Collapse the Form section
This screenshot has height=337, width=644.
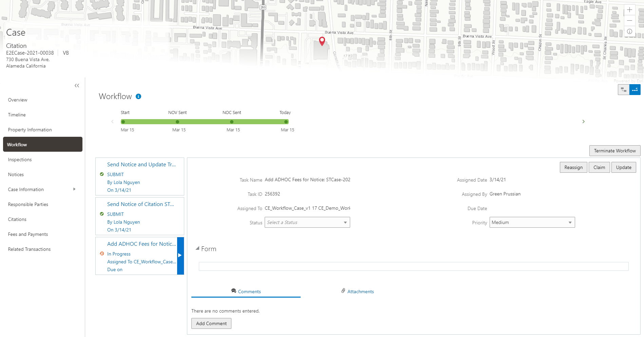click(198, 248)
